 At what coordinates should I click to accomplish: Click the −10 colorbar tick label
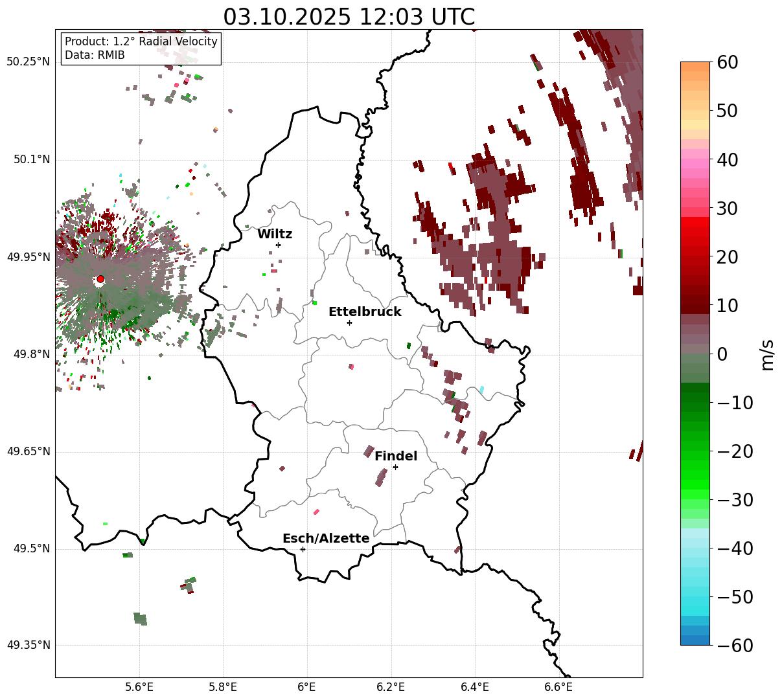(735, 403)
